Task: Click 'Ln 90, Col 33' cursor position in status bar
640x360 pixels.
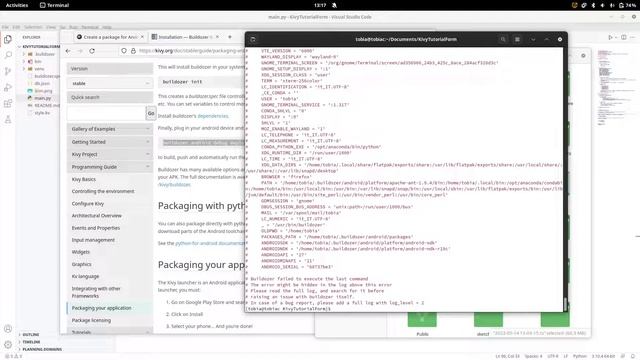Action: pyautogui.click(x=507, y=356)
